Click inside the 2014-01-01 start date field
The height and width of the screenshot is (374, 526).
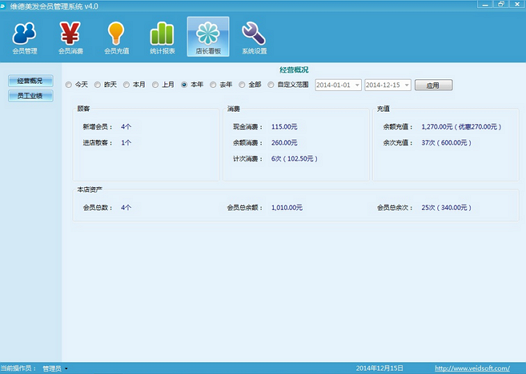pyautogui.click(x=334, y=85)
